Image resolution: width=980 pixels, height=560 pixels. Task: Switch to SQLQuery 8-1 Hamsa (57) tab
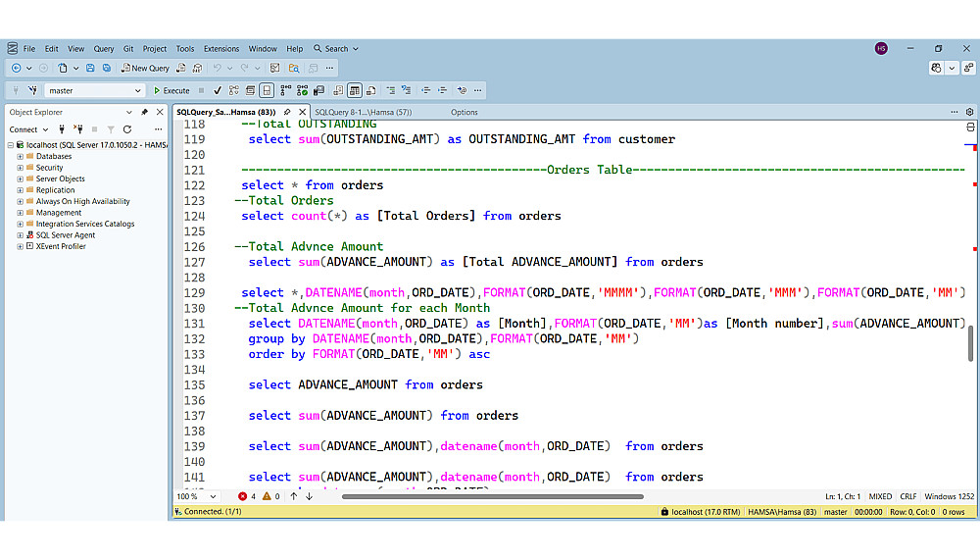coord(364,112)
